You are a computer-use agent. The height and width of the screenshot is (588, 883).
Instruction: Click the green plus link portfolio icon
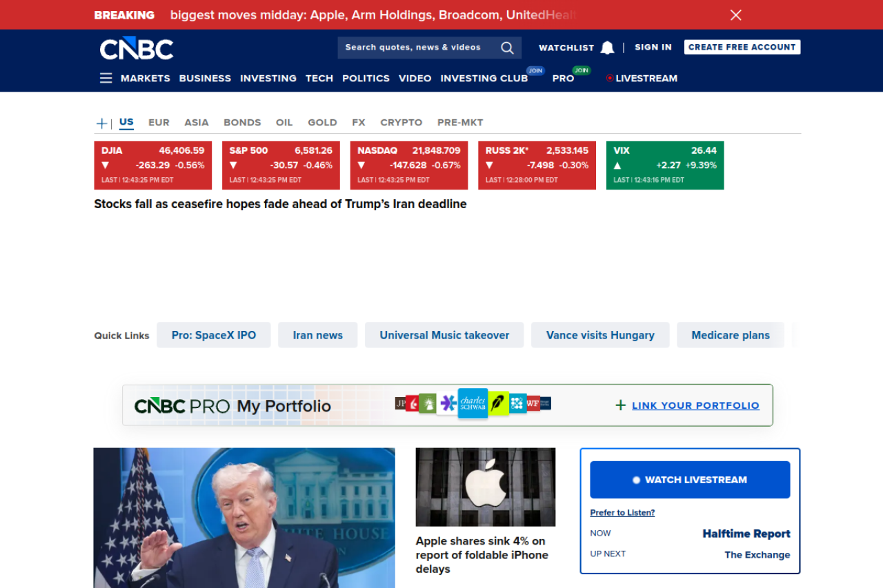click(620, 405)
